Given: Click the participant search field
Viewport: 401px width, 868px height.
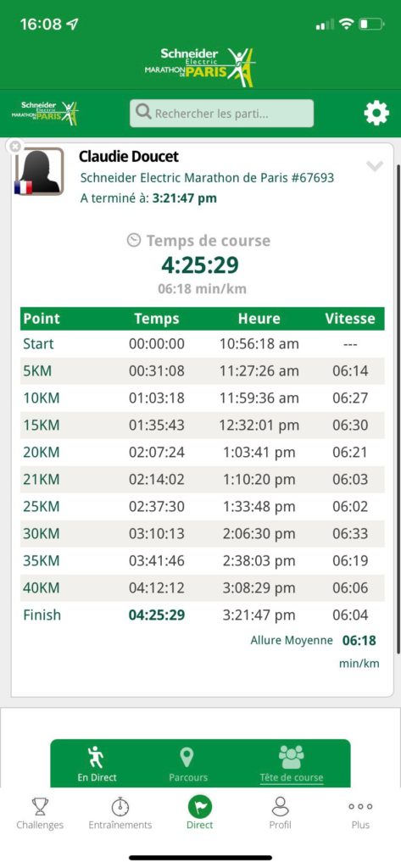Looking at the screenshot, I should [x=221, y=114].
